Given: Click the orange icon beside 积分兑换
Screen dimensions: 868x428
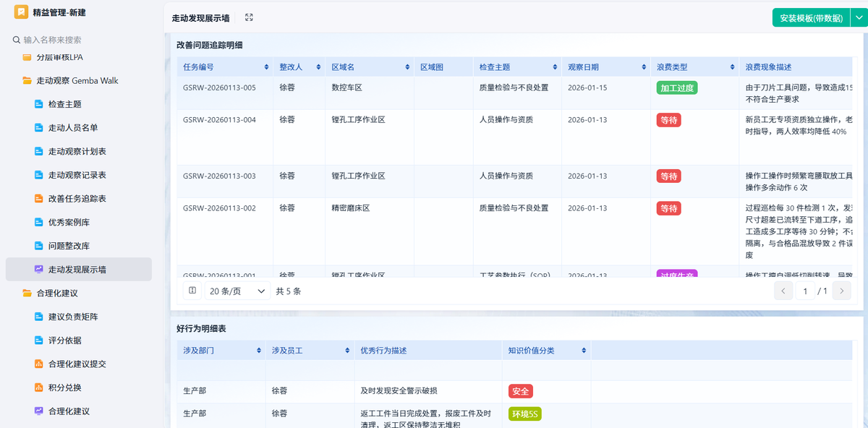Looking at the screenshot, I should pyautogui.click(x=40, y=389).
